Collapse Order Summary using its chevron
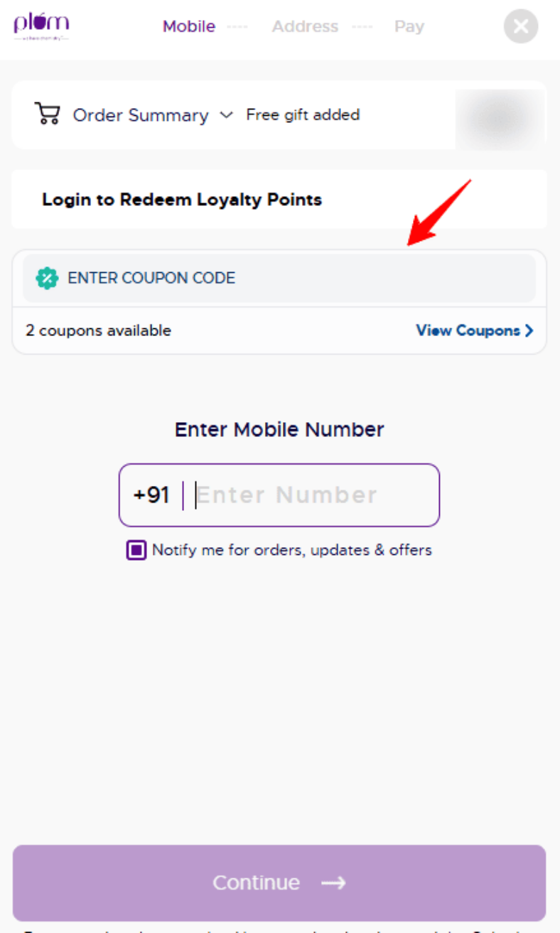 tap(226, 114)
